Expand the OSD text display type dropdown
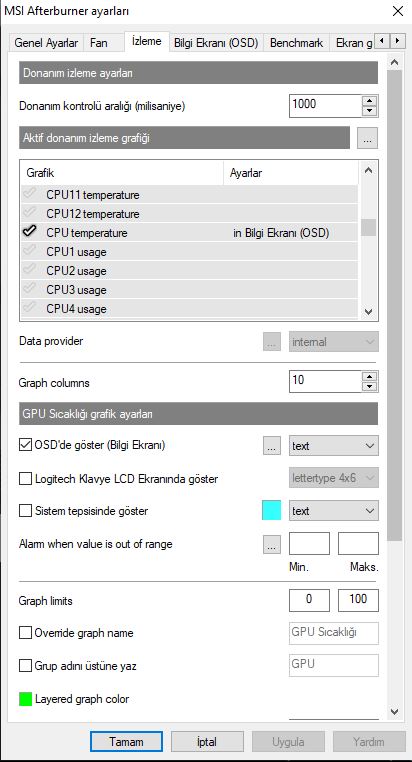412x762 pixels. click(x=333, y=446)
